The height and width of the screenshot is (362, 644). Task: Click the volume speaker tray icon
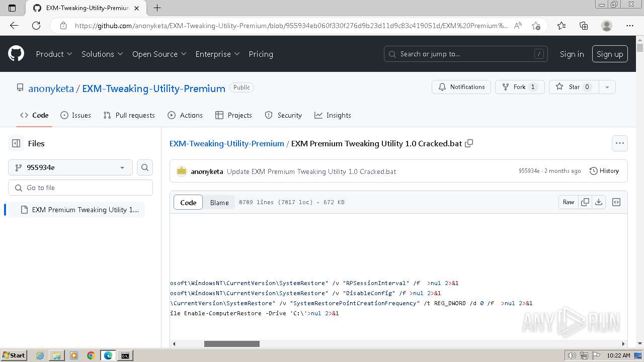point(572,355)
